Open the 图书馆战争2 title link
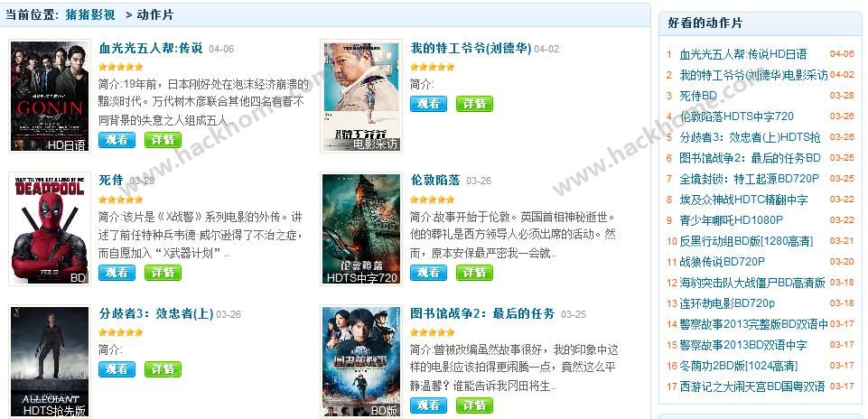Image resolution: width=868 pixels, height=419 pixels. 482,314
